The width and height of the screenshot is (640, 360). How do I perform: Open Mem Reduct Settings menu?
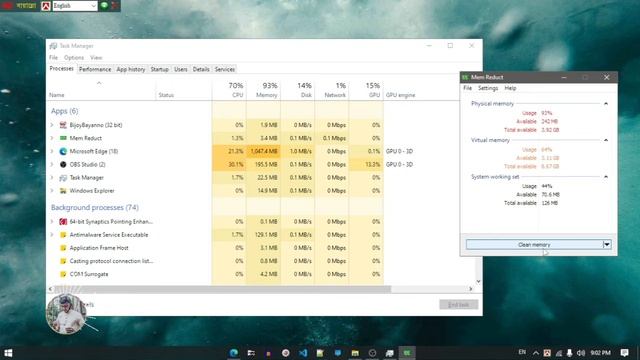tap(488, 88)
